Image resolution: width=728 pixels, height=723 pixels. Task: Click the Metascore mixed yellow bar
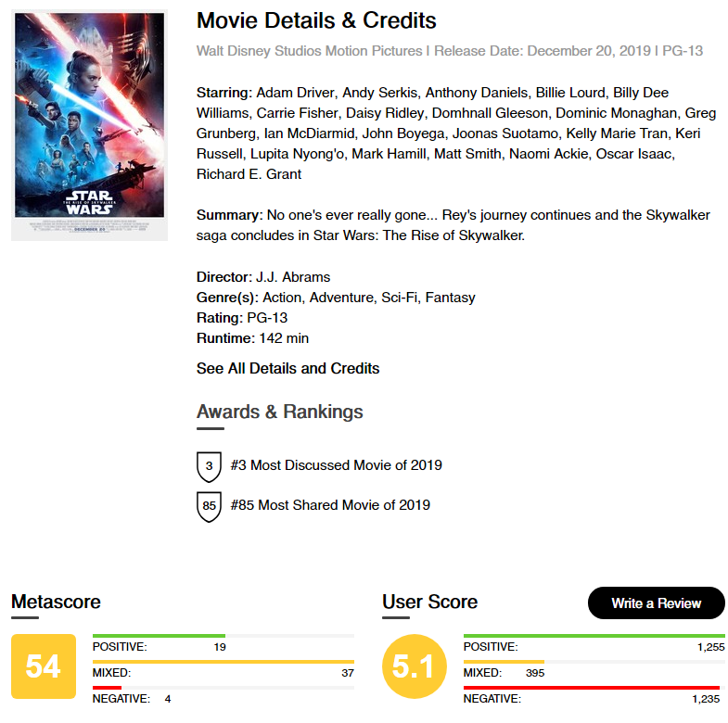point(224,662)
